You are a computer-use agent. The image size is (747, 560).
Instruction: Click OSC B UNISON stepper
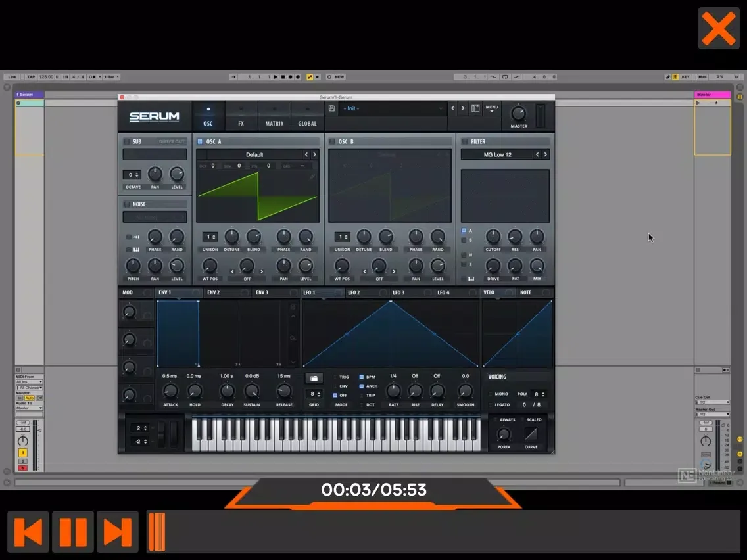click(x=341, y=237)
